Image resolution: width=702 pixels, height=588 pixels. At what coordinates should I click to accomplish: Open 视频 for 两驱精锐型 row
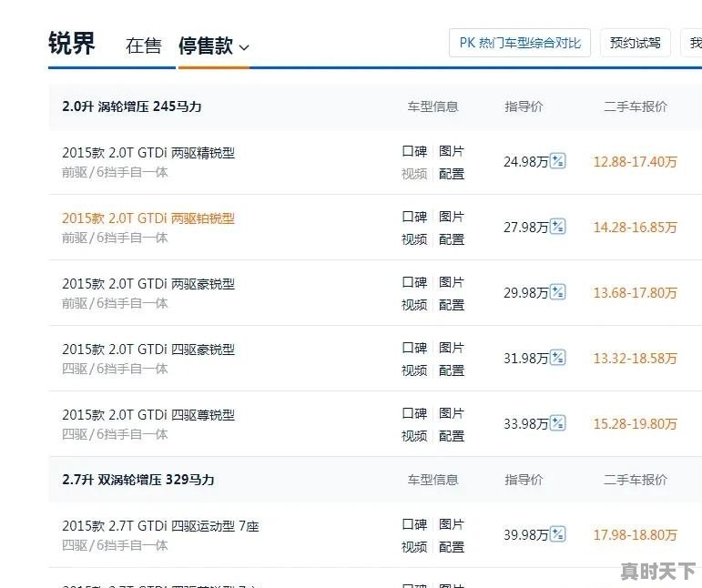coord(414,174)
